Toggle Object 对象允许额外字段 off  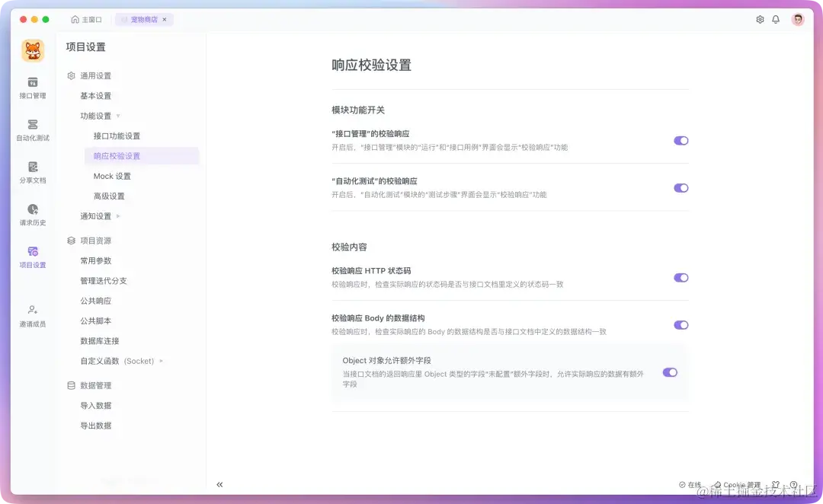670,372
